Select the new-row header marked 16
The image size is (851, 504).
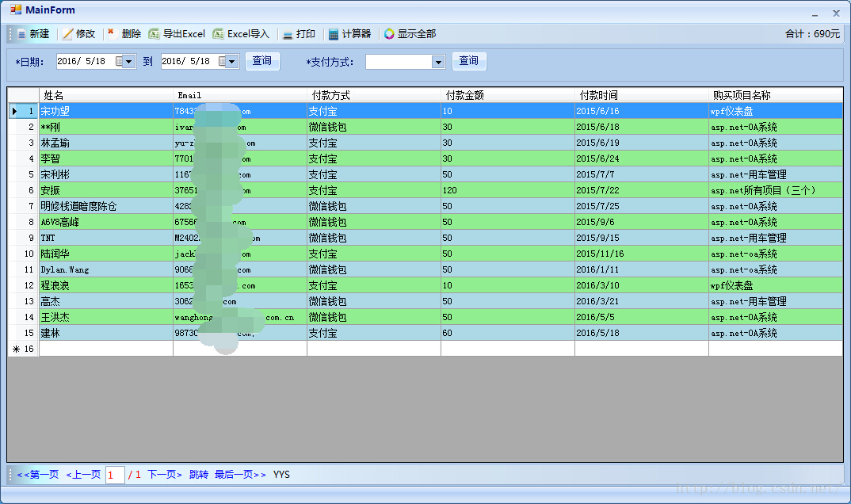click(23, 349)
